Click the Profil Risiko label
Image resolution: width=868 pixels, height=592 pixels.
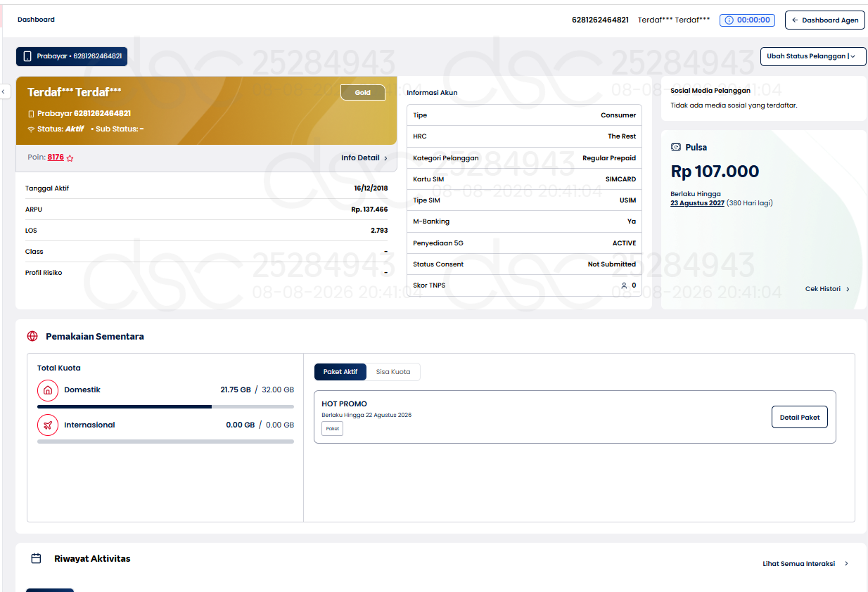[44, 273]
